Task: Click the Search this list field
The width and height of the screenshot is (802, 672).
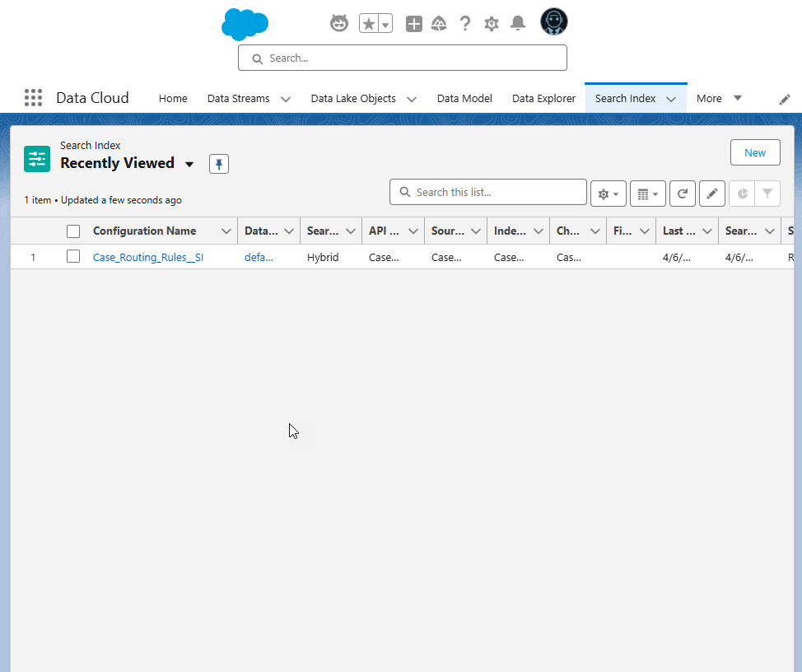Action: coord(488,192)
